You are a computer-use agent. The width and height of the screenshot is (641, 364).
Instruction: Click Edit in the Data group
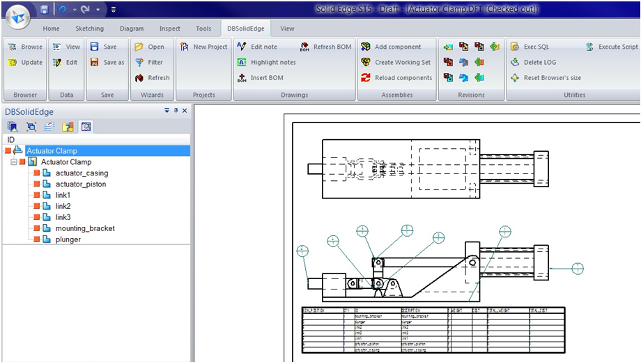65,63
